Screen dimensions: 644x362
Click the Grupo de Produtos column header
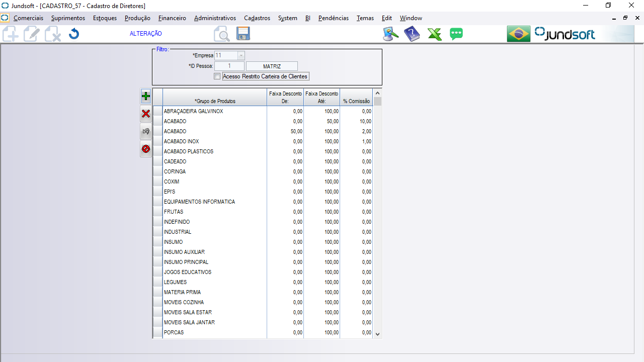coord(215,98)
